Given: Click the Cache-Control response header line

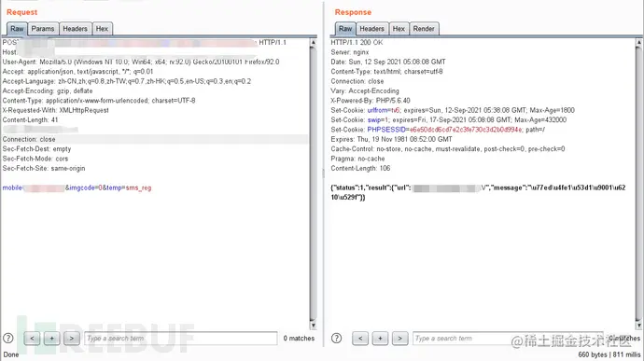Looking at the screenshot, I should 448,148.
